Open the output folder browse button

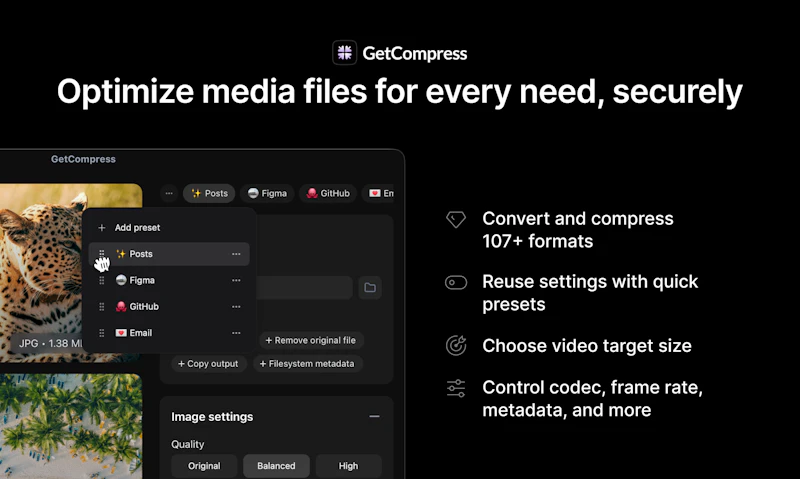coord(370,288)
